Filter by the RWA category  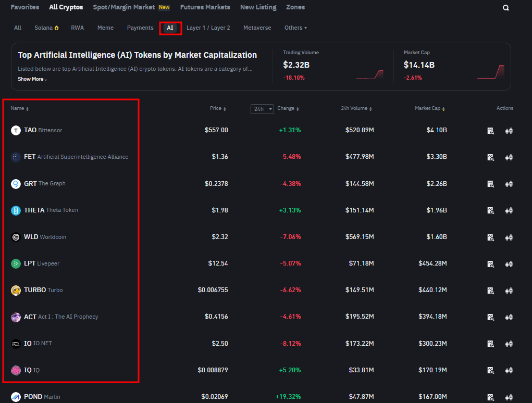tap(77, 28)
